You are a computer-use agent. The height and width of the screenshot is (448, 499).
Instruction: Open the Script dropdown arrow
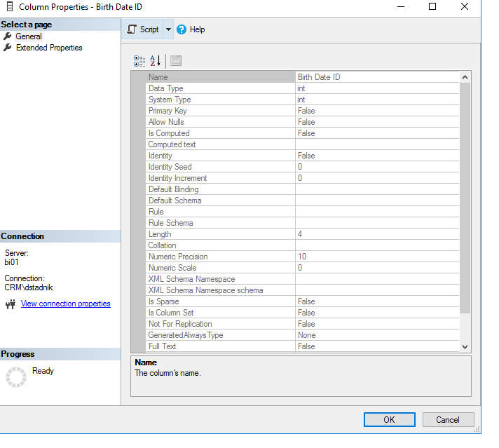[168, 29]
